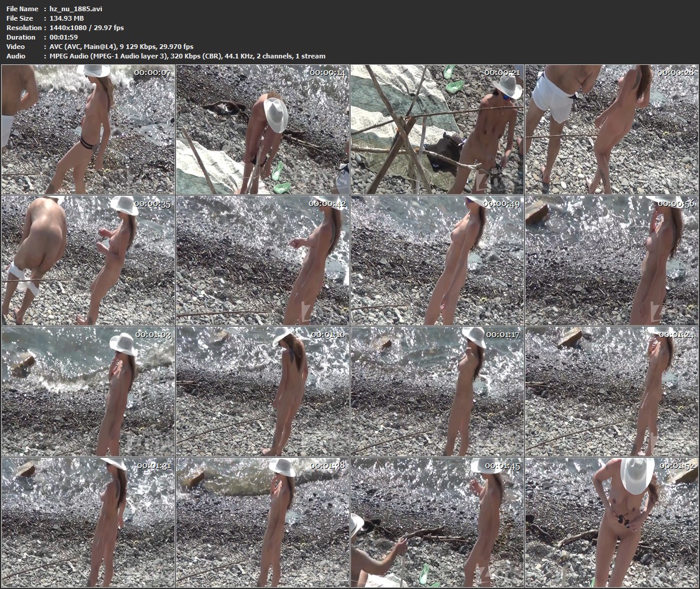Select the 134.93 MB file size value
The image size is (700, 589).
(67, 18)
